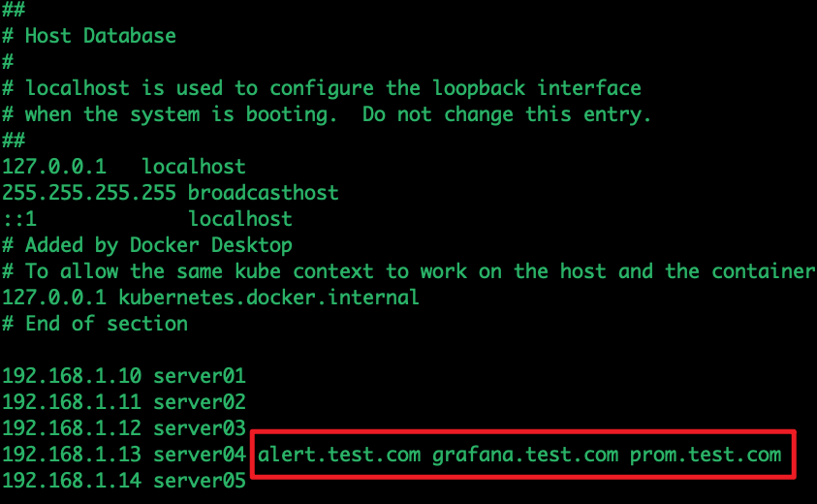The height and width of the screenshot is (504, 817).
Task: Click the 'server04' hostname
Action: click(x=200, y=454)
